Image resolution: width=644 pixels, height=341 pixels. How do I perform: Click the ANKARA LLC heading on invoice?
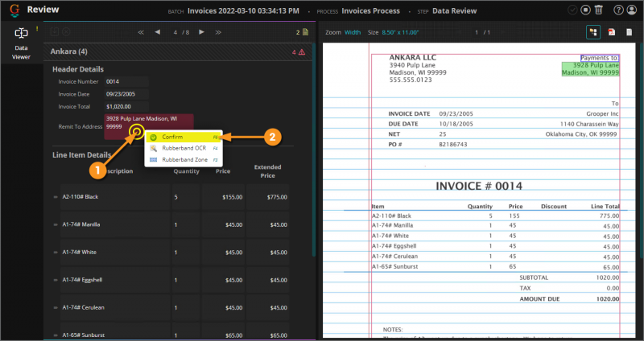[x=412, y=57]
